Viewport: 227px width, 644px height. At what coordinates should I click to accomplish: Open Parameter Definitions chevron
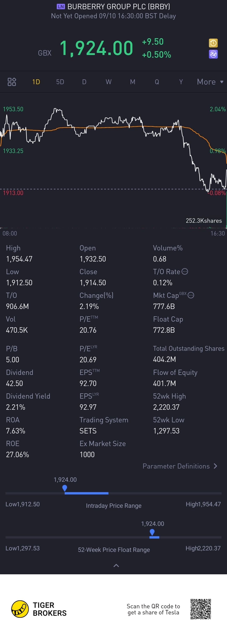coord(215,466)
